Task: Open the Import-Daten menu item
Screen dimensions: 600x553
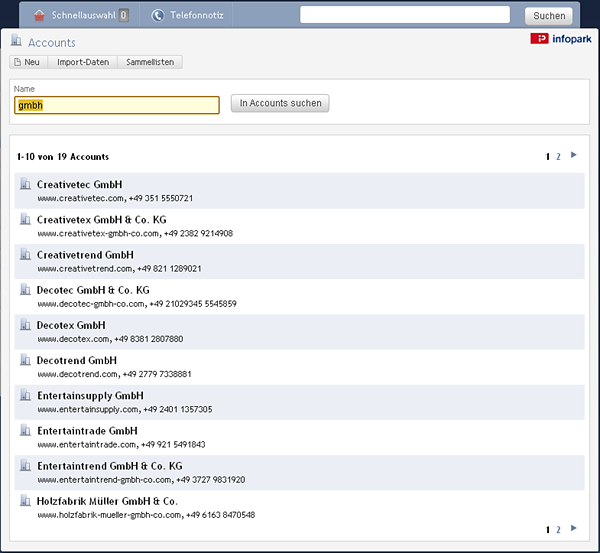Action: (x=83, y=62)
